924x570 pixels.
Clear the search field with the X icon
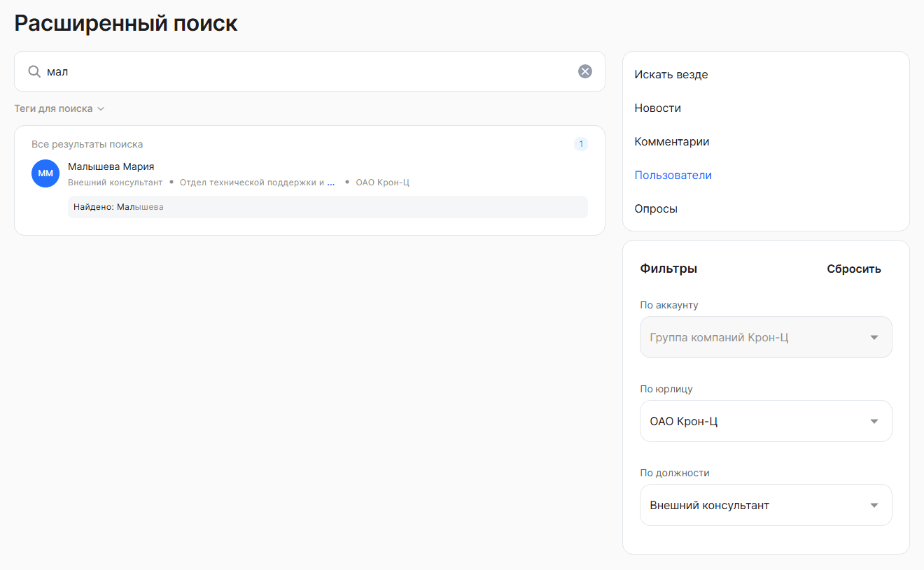(x=584, y=71)
